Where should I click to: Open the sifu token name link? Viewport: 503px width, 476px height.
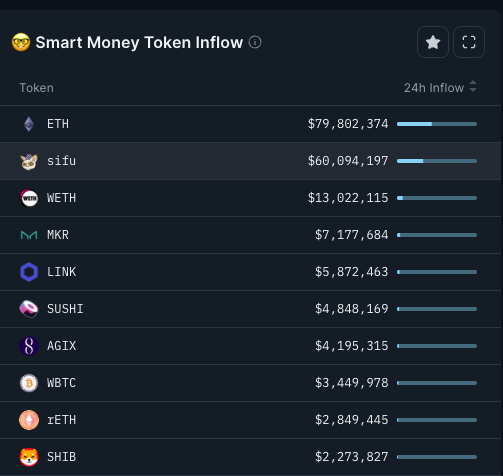click(x=61, y=161)
